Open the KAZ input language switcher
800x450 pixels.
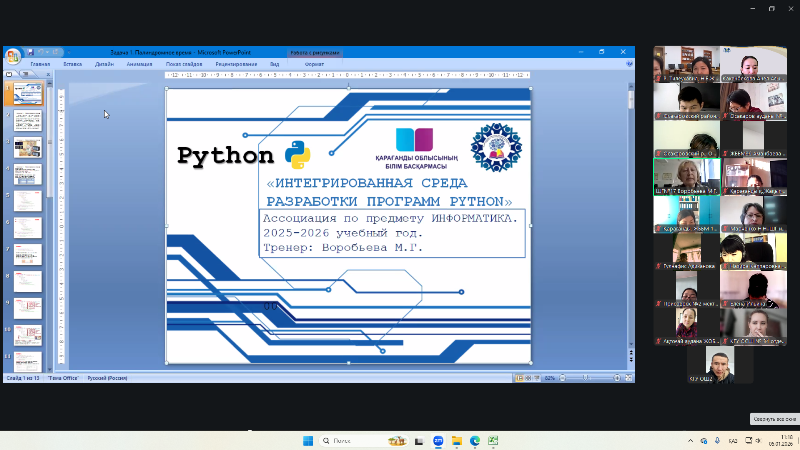point(732,440)
